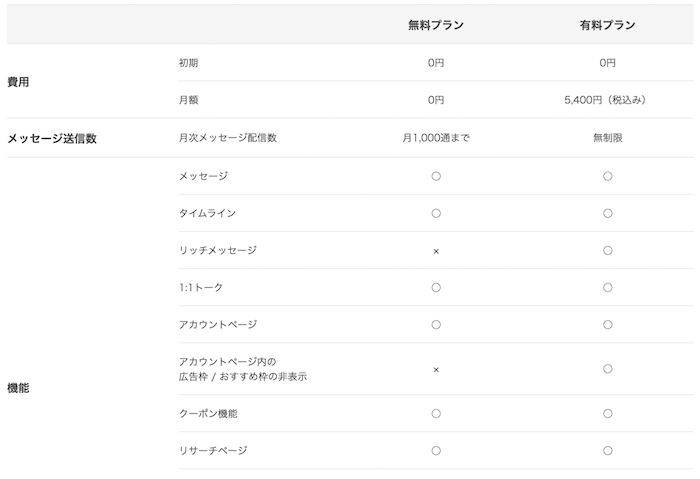Screen dimensions: 700x479
Task: Click paid plan circle for リッチメッセージ
Action: (608, 250)
